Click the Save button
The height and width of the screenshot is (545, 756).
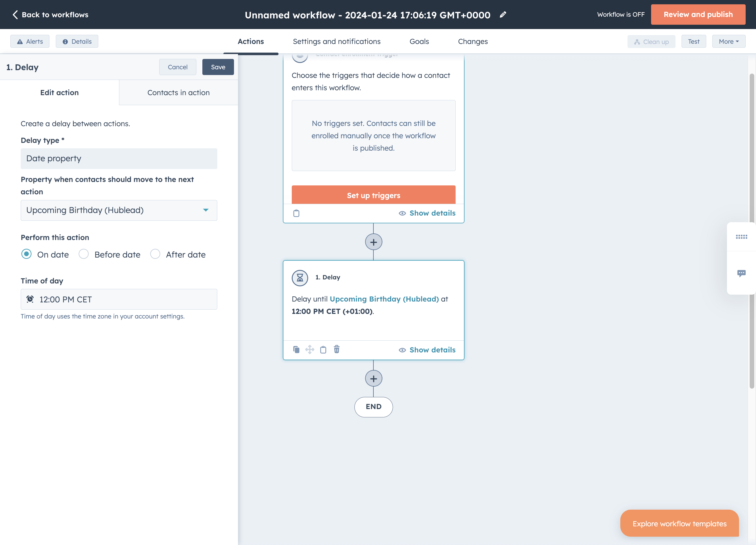point(218,67)
